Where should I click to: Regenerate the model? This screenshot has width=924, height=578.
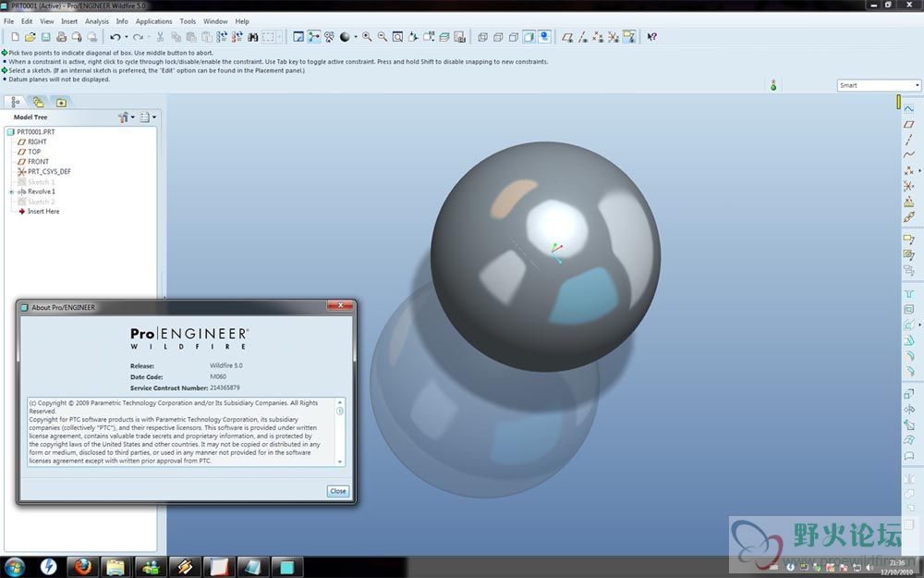[x=222, y=37]
